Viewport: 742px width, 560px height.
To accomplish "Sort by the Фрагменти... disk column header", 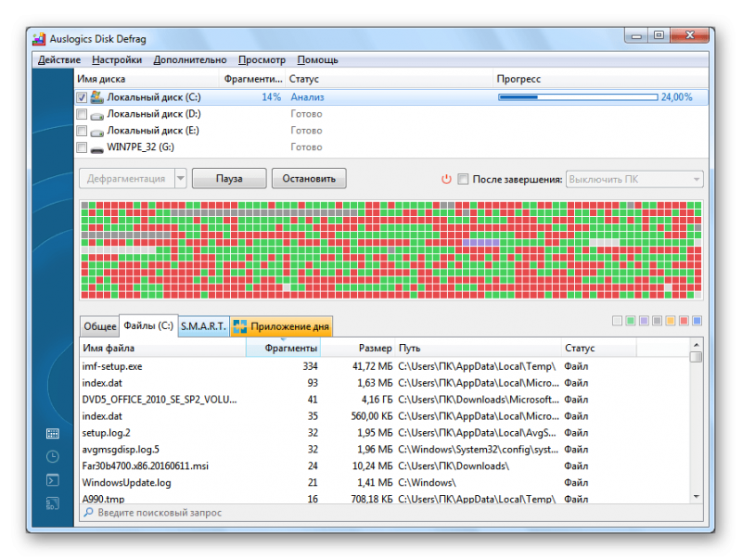I will point(252,79).
